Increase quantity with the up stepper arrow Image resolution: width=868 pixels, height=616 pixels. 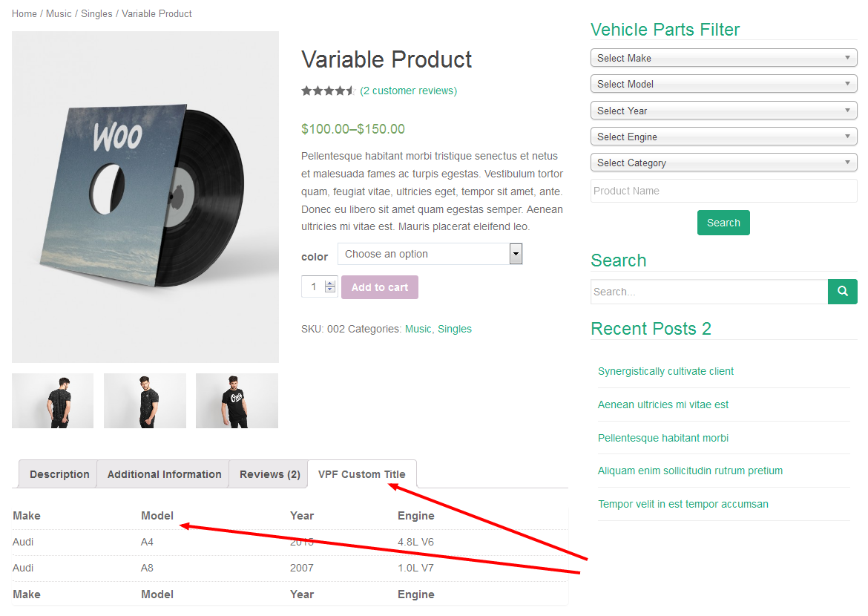pyautogui.click(x=330, y=283)
